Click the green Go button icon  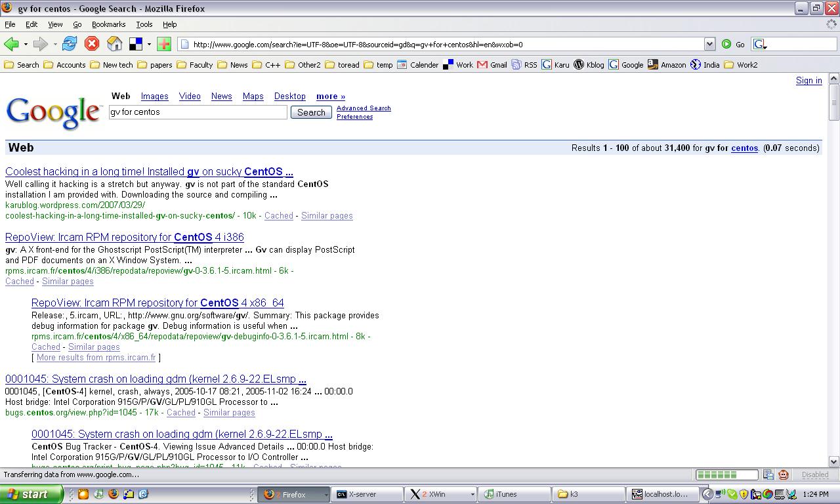tap(726, 44)
